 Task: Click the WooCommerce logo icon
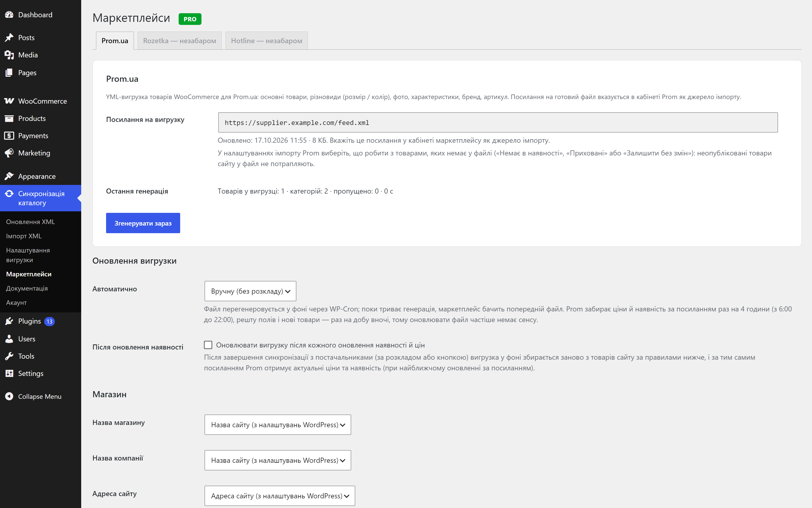[x=9, y=101]
